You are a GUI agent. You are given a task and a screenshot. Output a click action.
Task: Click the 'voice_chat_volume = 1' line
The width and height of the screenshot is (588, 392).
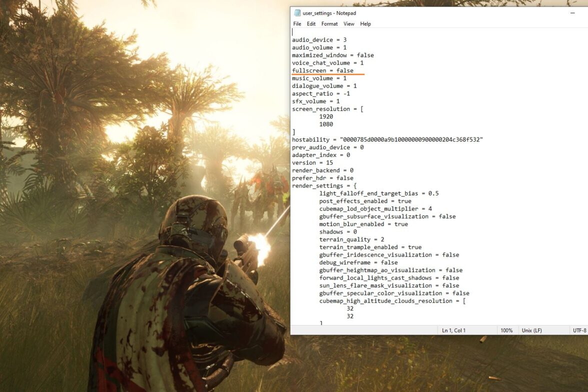(x=328, y=63)
